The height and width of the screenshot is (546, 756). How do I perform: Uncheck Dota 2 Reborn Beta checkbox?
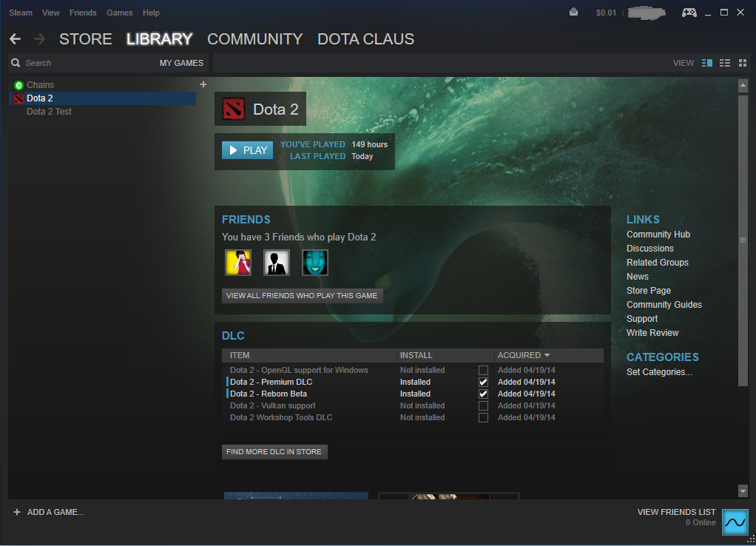(483, 394)
